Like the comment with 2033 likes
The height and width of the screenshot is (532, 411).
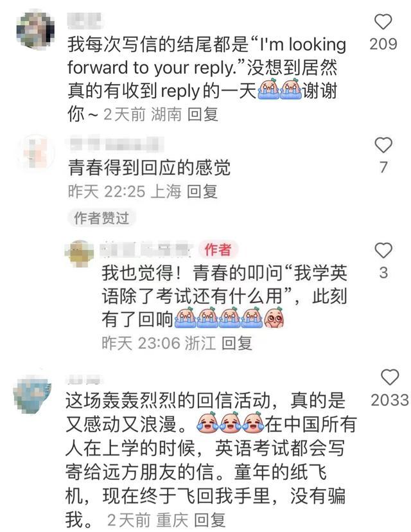(x=390, y=377)
